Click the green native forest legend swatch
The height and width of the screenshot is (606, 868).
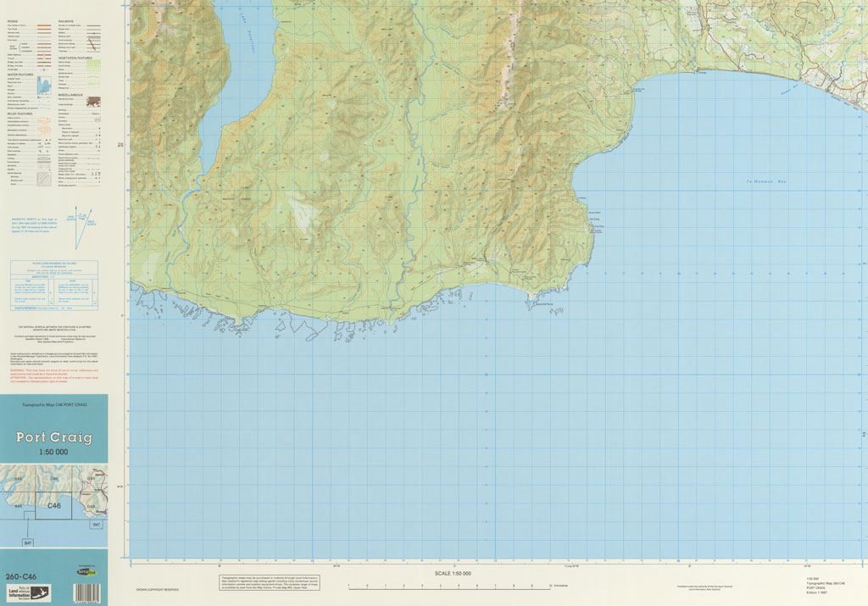point(93,64)
